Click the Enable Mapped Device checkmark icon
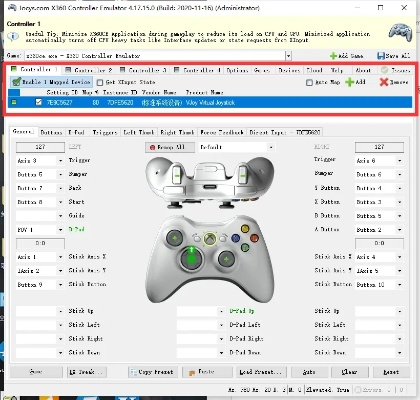 pyautogui.click(x=17, y=82)
